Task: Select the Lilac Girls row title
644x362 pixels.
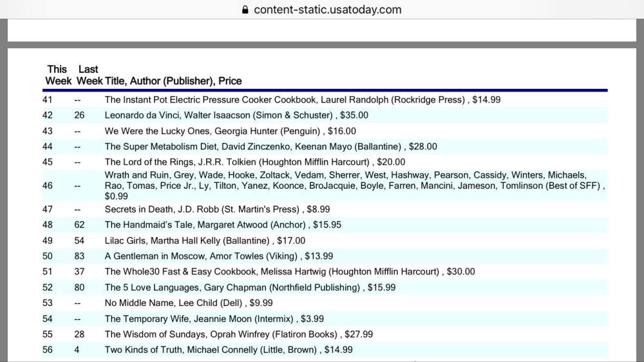Action: tap(196, 240)
